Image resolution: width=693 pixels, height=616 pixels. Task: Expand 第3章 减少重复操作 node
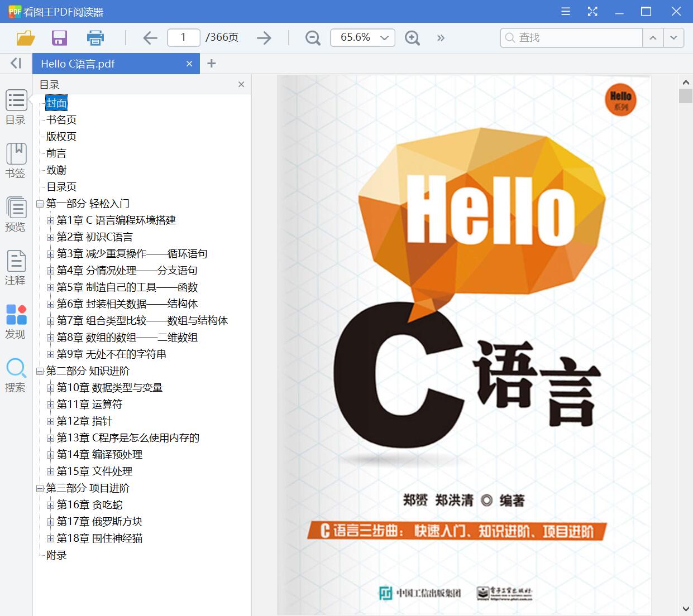coord(50,254)
